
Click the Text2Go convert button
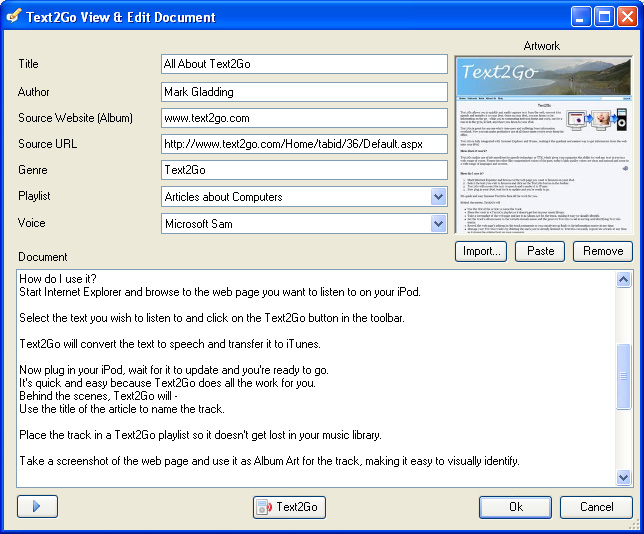coord(289,507)
